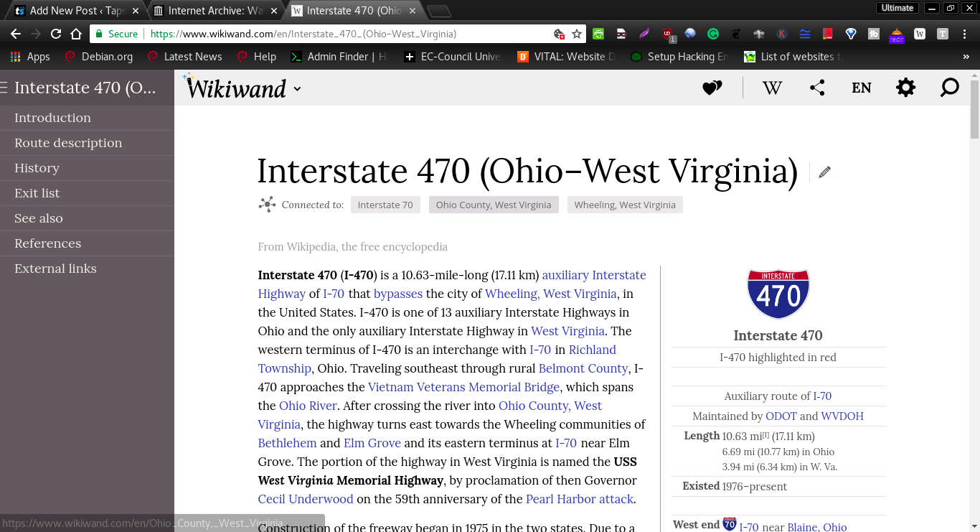
Task: Close the Internet Archive tab
Action: point(275,11)
